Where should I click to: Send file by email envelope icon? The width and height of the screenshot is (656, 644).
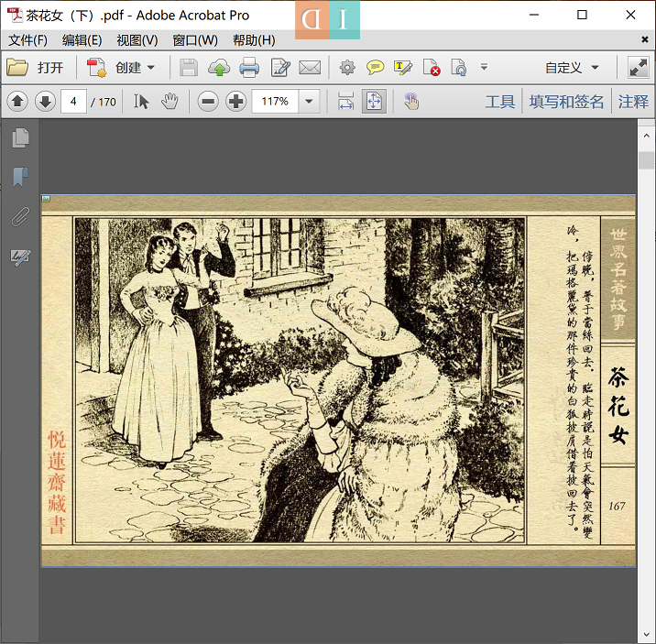coord(310,67)
